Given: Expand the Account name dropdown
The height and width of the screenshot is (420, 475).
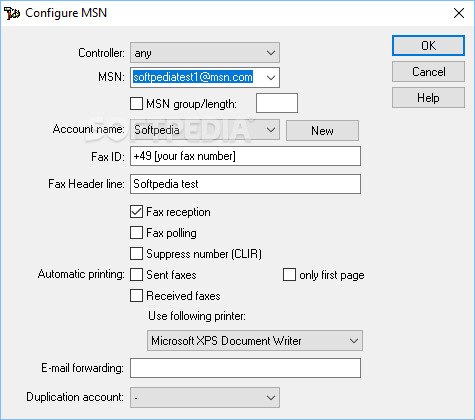Looking at the screenshot, I should (x=205, y=130).
